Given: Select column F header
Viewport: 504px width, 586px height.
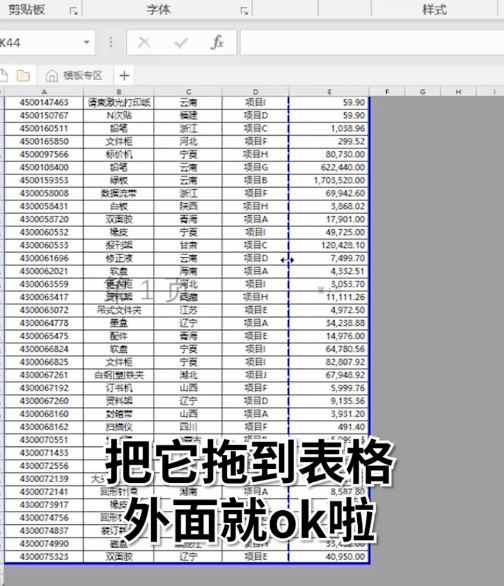Looking at the screenshot, I should point(387,92).
